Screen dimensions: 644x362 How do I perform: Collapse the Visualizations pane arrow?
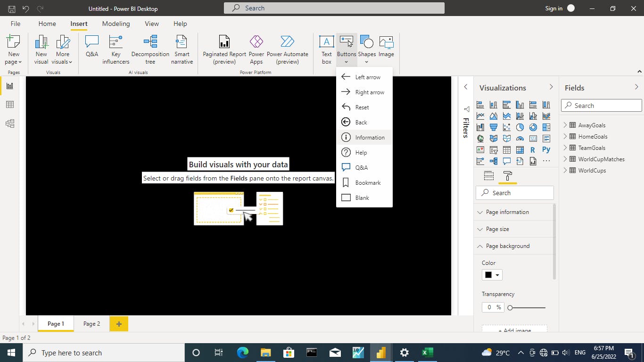551,87
